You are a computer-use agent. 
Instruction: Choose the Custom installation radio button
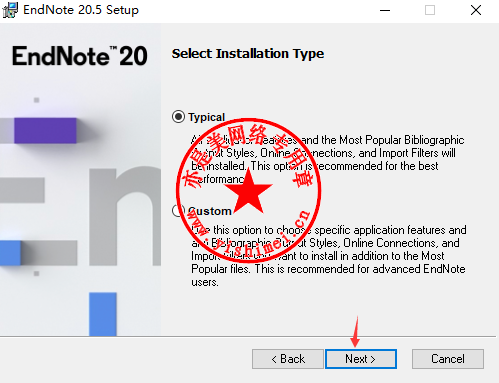click(178, 210)
